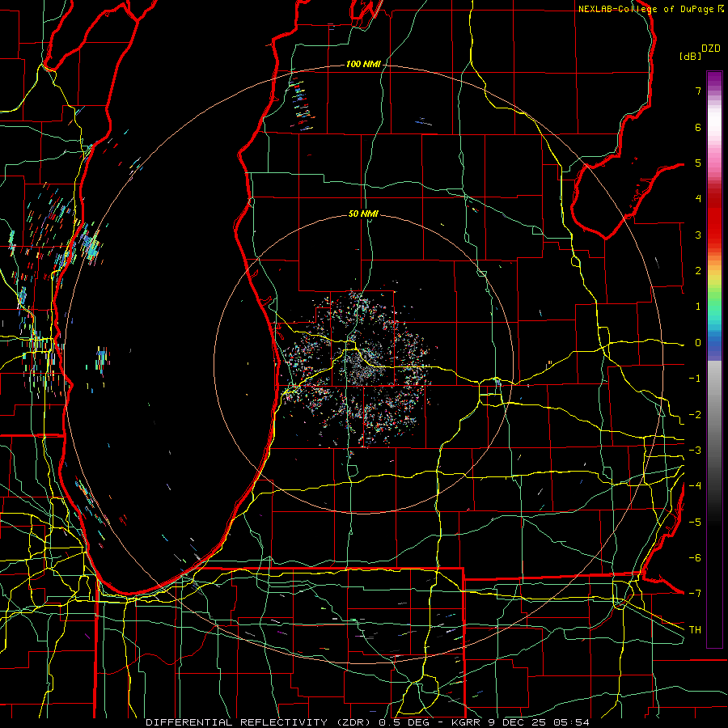Click the -4 tick on color scale
Screen dimensions: 728x728
tap(695, 486)
